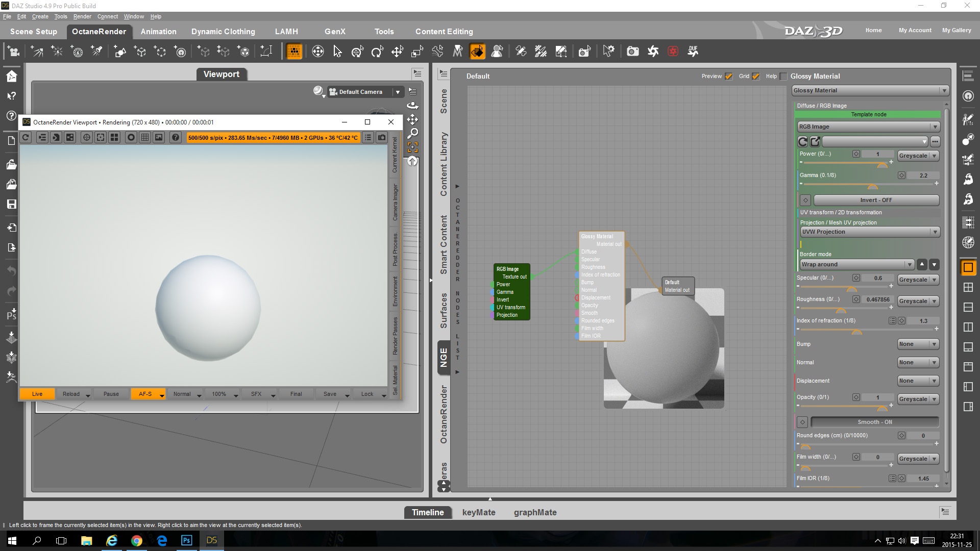Click the frame selection icon in viewport controls
This screenshot has height=551, width=980.
(412, 147)
